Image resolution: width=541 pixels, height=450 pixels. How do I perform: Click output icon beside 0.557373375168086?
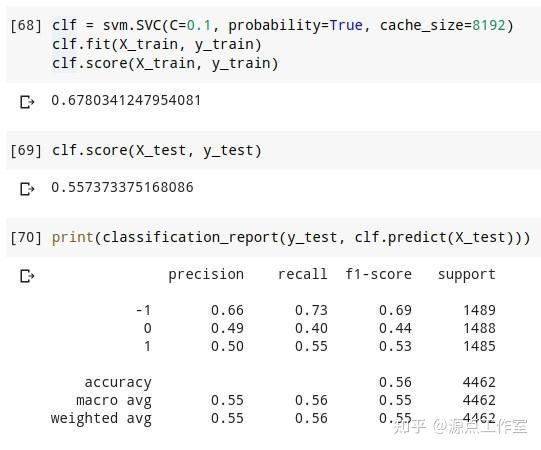27,189
